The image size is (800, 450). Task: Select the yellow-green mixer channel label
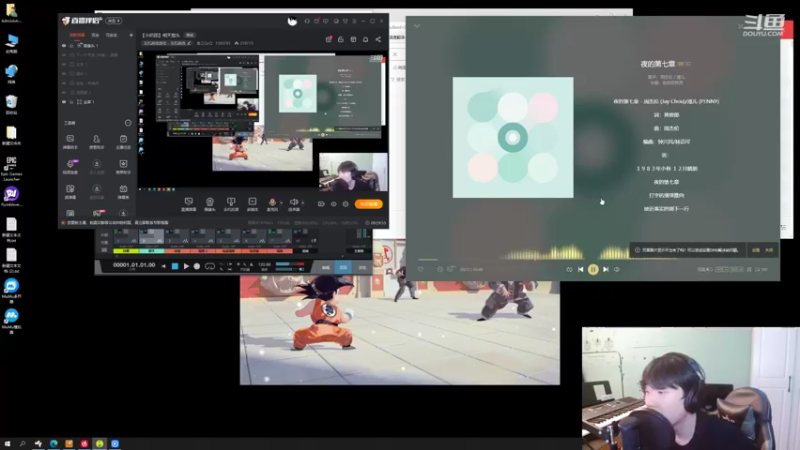click(126, 251)
